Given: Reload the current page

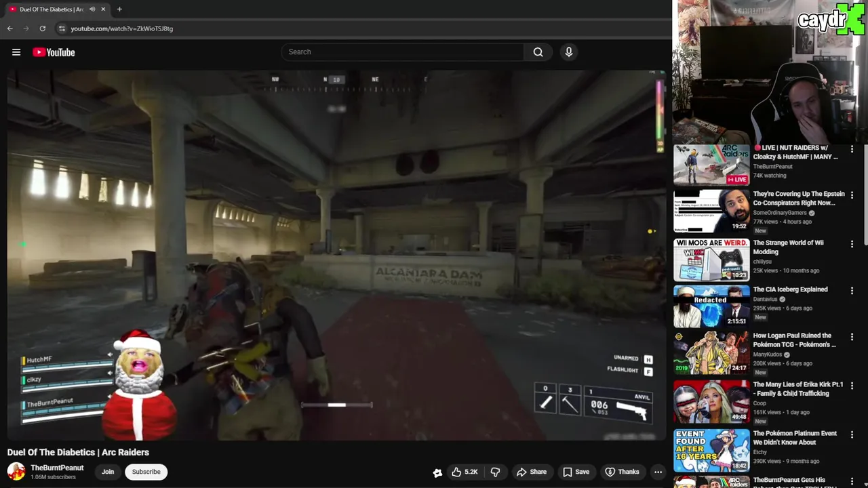Looking at the screenshot, I should (x=42, y=28).
